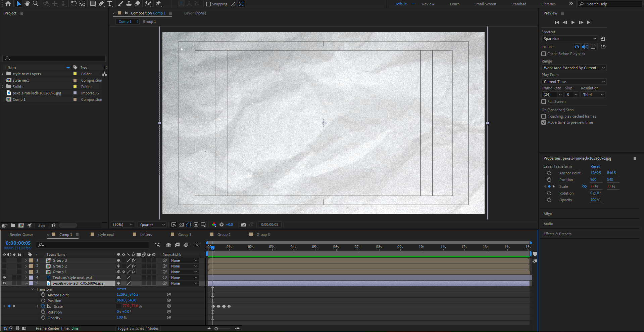The height and width of the screenshot is (332, 644).
Task: Collapse the pexels-ron-lach layer properties
Action: (26, 283)
